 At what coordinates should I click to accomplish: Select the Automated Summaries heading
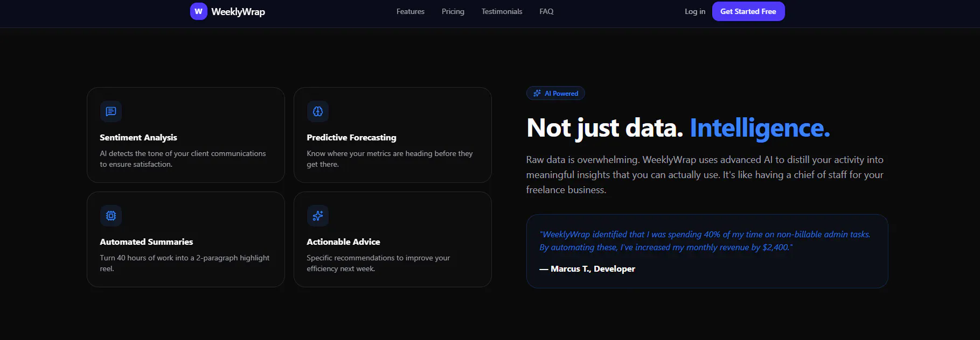pos(146,242)
